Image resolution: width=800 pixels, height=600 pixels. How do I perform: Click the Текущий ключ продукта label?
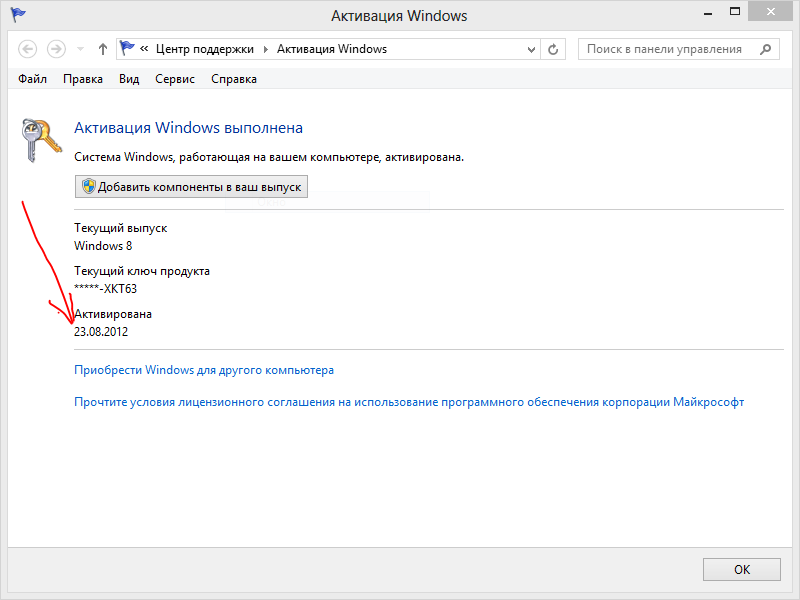point(142,271)
